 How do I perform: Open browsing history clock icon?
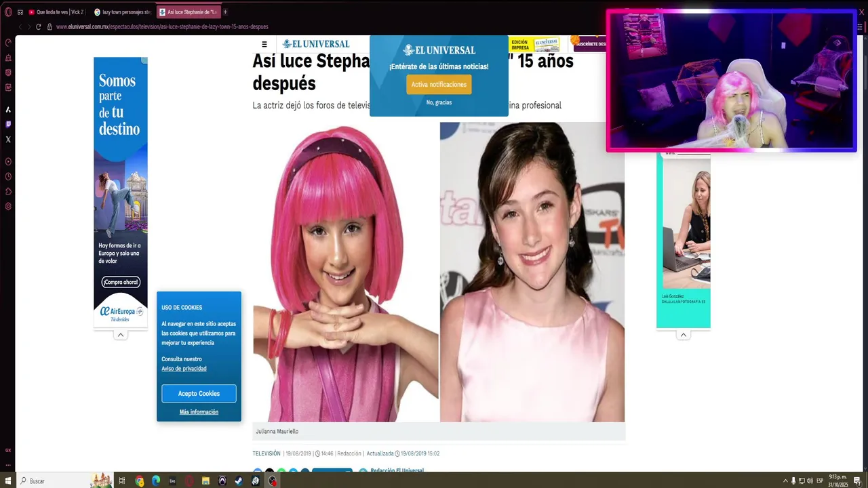coord(8,176)
